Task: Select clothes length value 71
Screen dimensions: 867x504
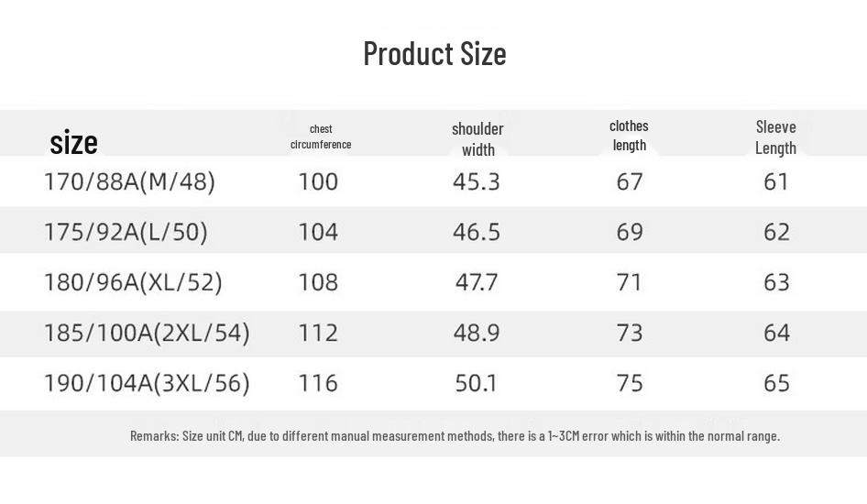Action: tap(630, 282)
